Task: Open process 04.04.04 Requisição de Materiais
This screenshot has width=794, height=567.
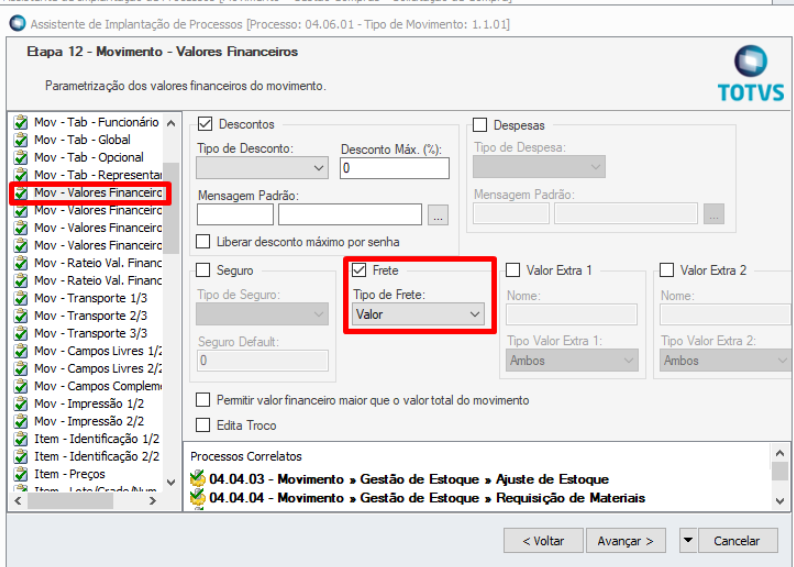Action: pyautogui.click(x=427, y=498)
